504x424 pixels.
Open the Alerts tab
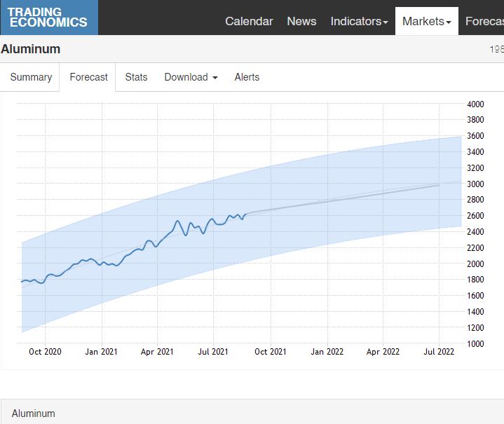[x=247, y=77]
